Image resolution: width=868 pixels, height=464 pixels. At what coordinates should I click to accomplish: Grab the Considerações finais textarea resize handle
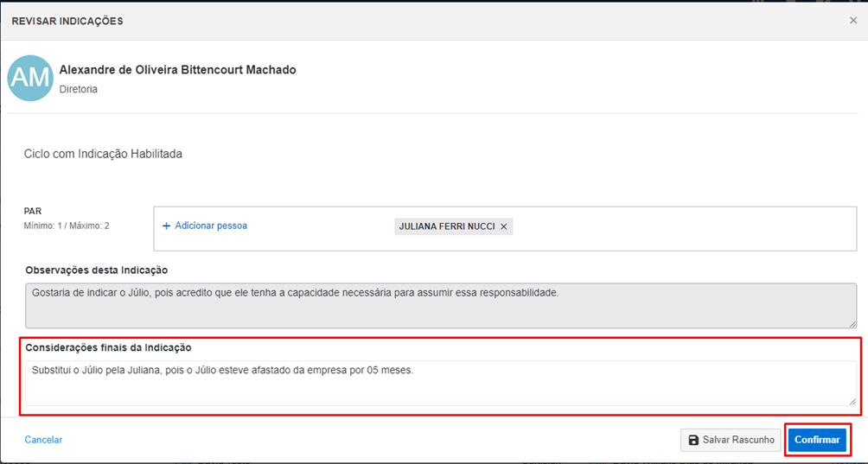tap(852, 401)
